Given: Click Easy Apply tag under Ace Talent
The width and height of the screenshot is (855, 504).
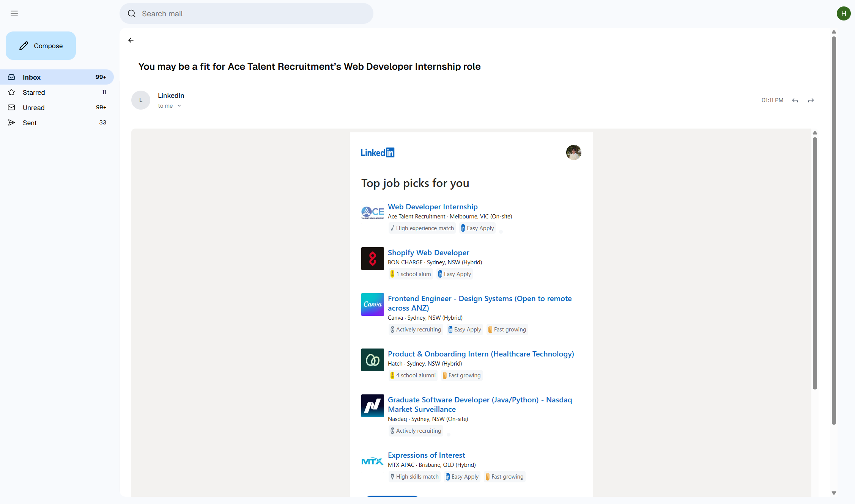Looking at the screenshot, I should coord(477,228).
